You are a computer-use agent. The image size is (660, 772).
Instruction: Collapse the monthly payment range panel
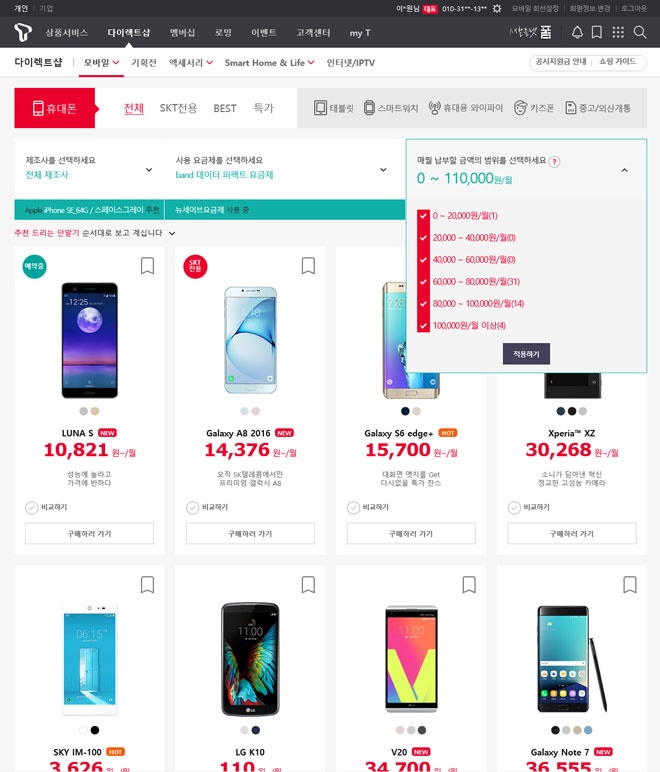tap(624, 170)
